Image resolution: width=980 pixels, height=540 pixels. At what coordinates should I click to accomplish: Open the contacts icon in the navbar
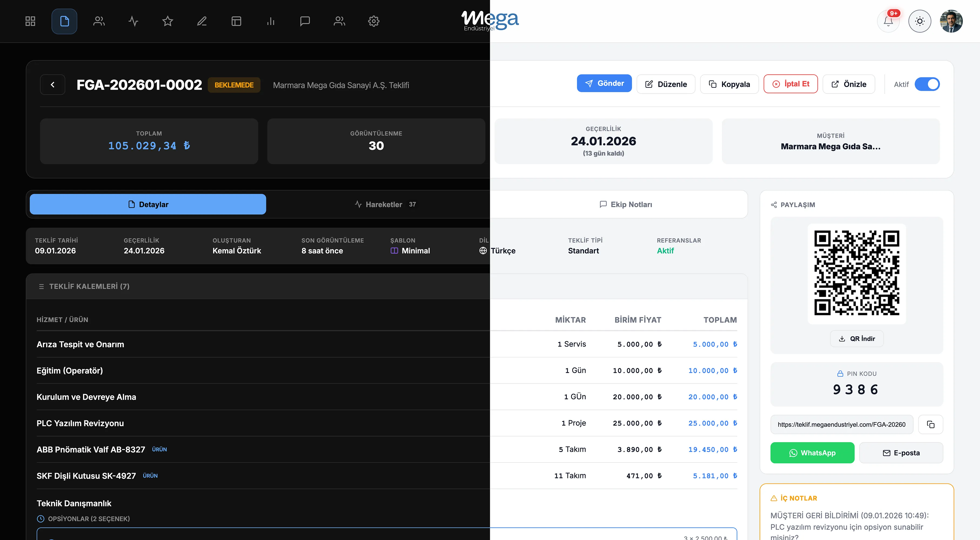99,21
